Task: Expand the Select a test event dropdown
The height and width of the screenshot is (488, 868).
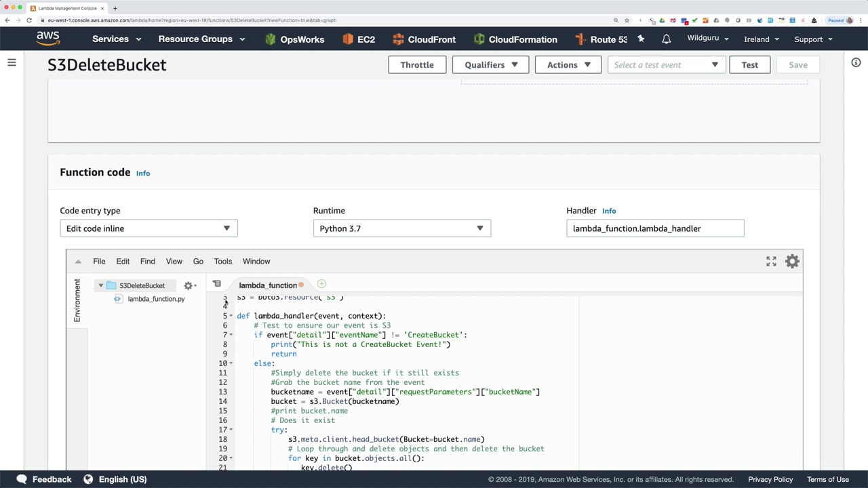Action: (665, 65)
